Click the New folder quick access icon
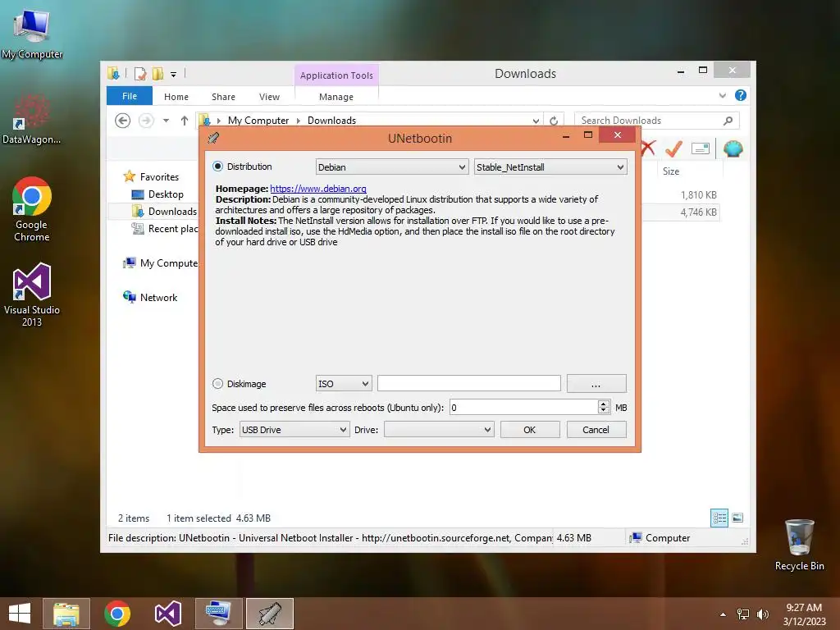Image resolution: width=840 pixels, height=630 pixels. pos(158,74)
